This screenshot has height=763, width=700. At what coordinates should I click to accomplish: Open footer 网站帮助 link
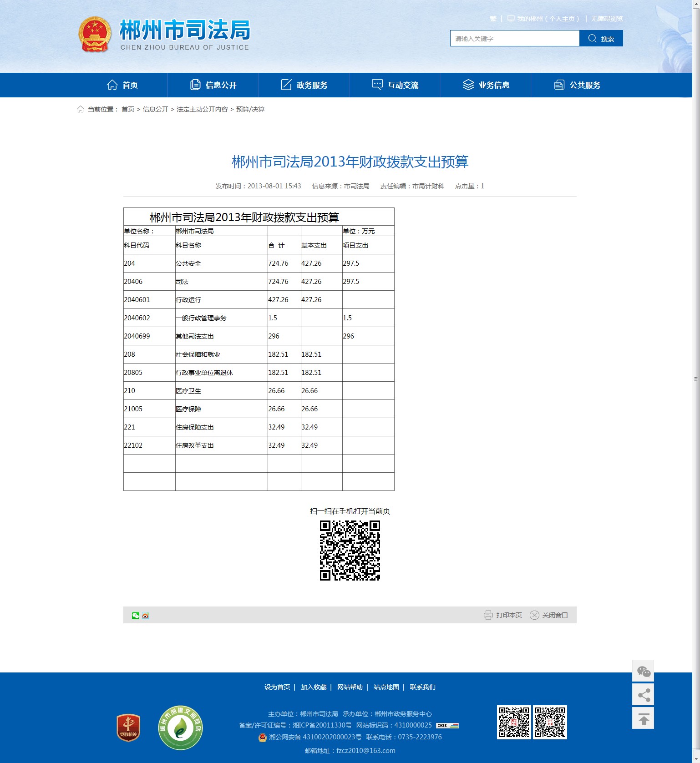pyautogui.click(x=350, y=687)
